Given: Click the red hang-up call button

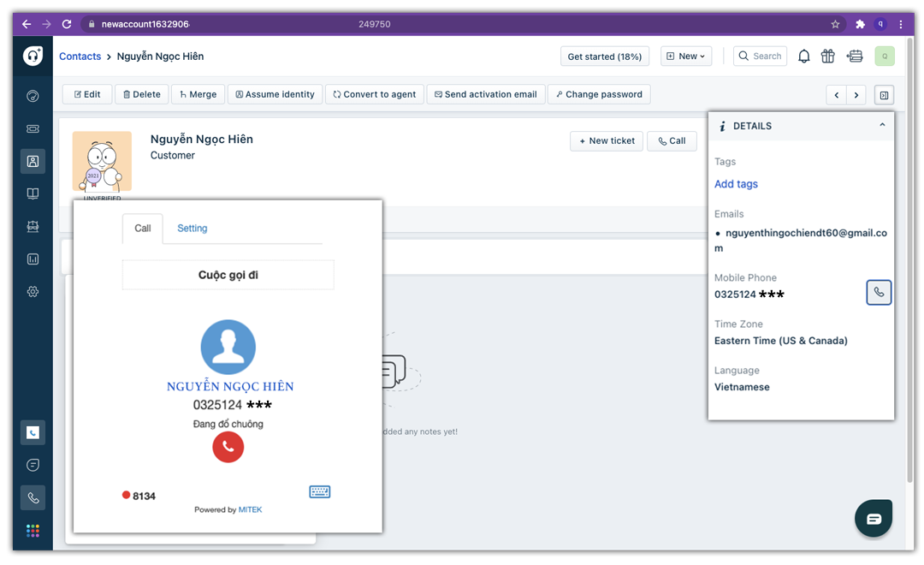Looking at the screenshot, I should (x=228, y=447).
